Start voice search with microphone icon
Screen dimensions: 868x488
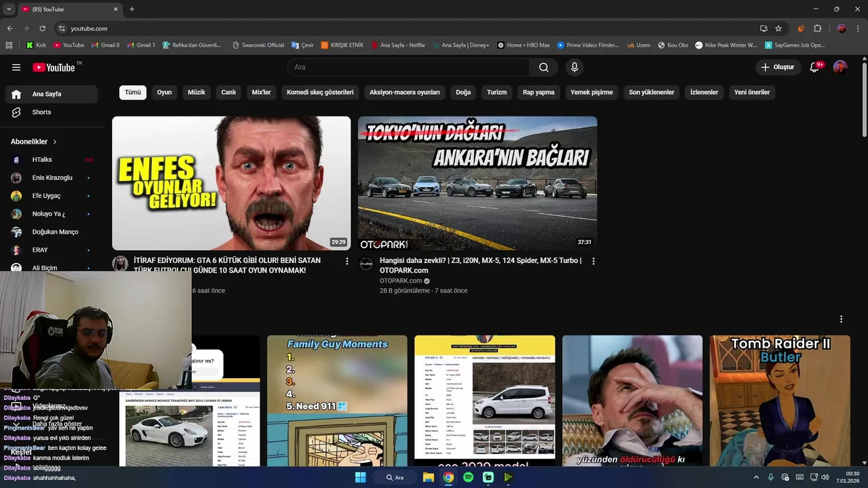tap(574, 67)
